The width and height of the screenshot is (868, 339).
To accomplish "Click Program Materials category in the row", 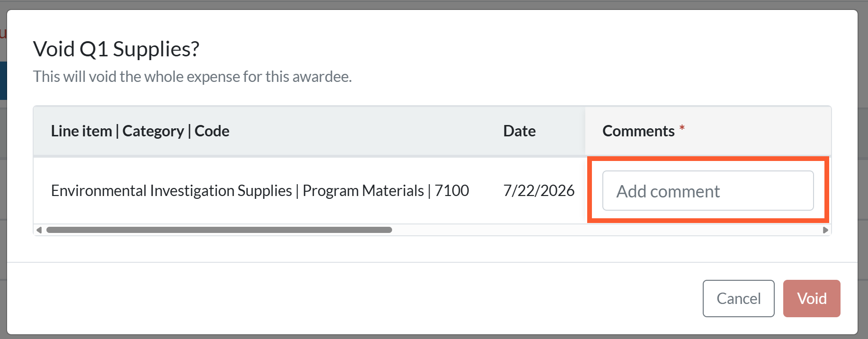I will click(363, 191).
